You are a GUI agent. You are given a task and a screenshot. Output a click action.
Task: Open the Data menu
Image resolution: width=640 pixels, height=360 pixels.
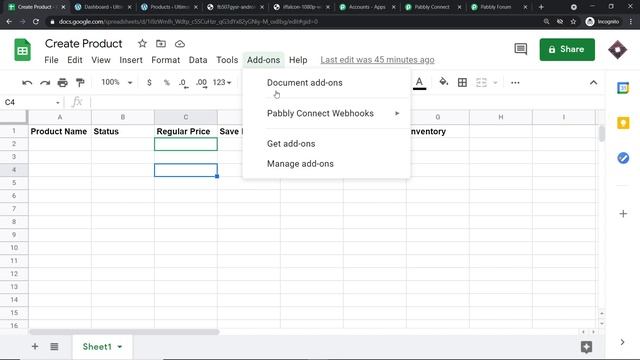tap(198, 60)
